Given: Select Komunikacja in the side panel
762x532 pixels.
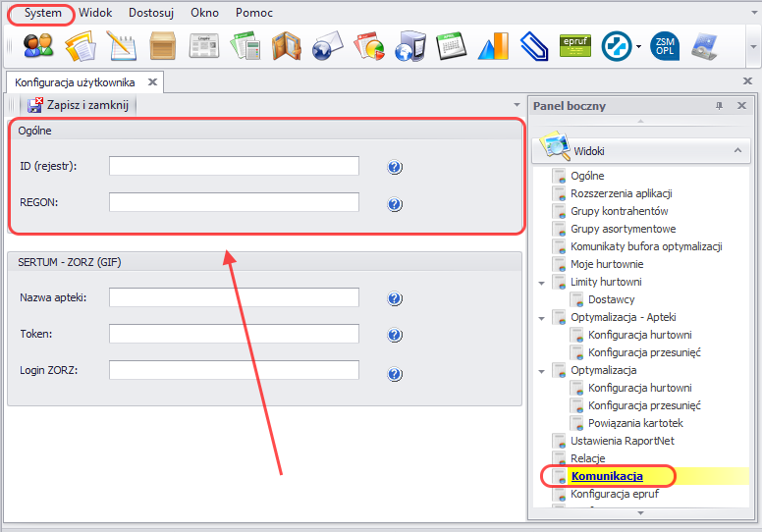Looking at the screenshot, I should point(606,476).
